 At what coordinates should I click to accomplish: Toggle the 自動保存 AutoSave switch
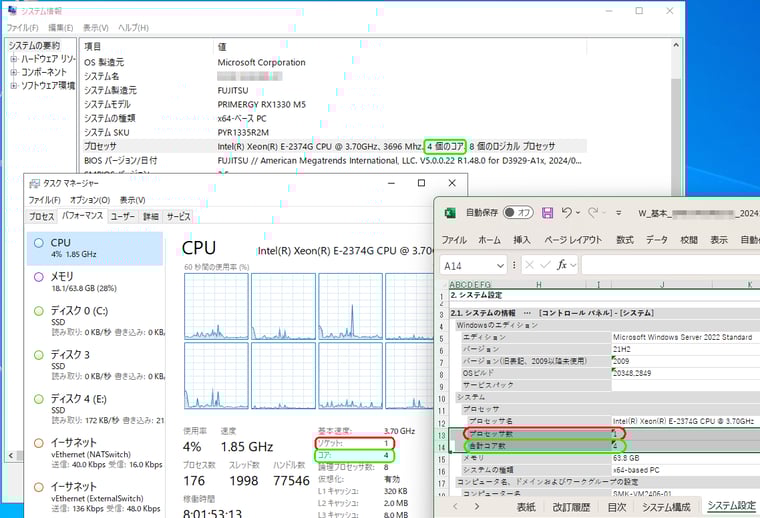pos(518,213)
